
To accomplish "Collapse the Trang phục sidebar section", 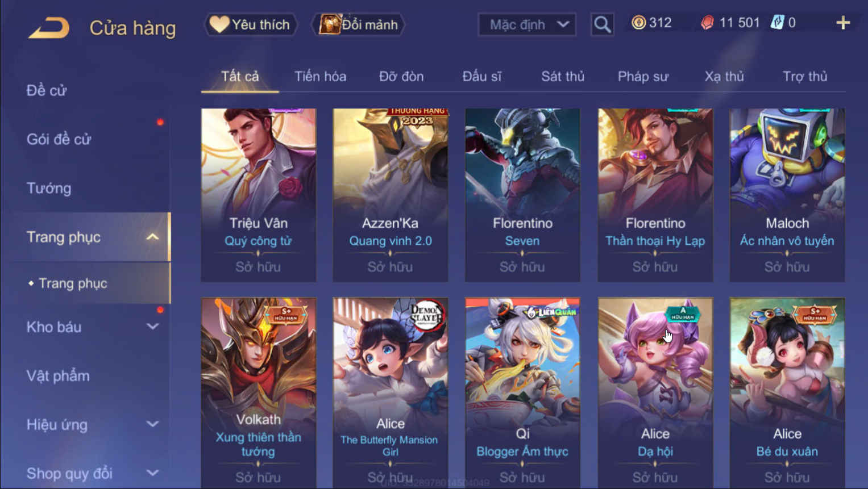I will tap(152, 237).
